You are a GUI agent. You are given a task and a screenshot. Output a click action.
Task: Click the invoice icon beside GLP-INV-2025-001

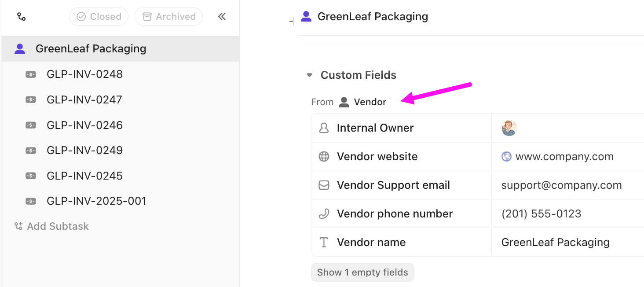pos(31,201)
